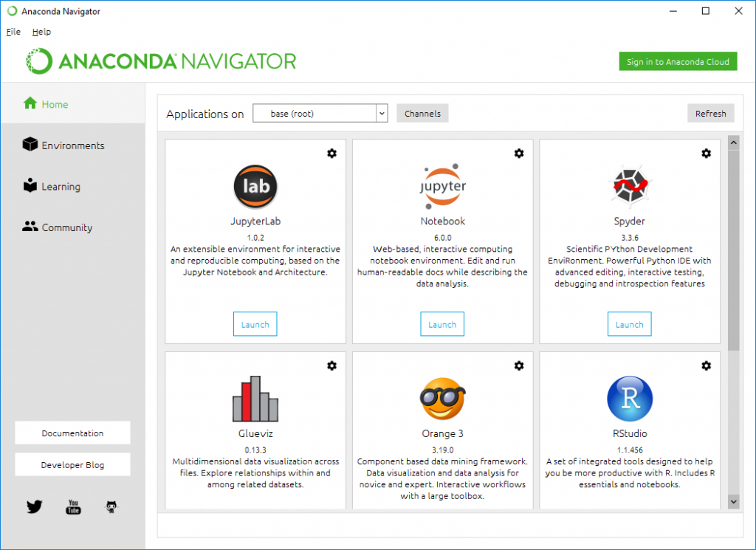756x550 pixels.
Task: Click the scrollbar down arrow in applications list
Action: (733, 501)
